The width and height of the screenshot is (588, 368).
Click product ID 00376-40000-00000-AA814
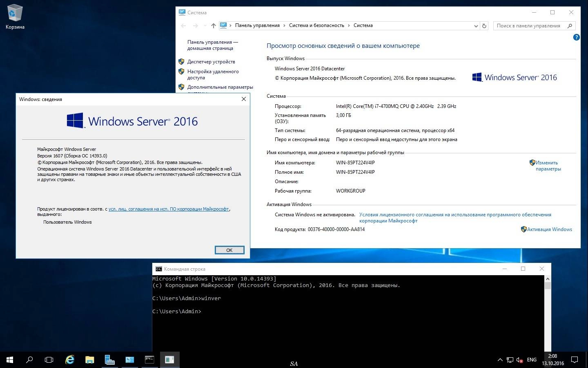click(336, 229)
